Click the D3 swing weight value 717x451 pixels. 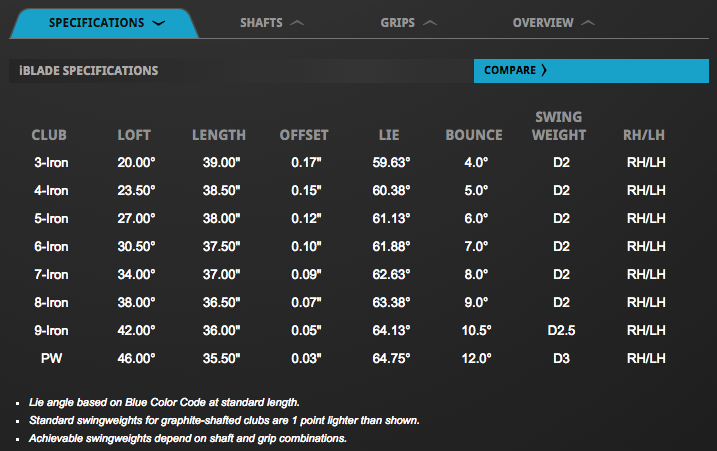pyautogui.click(x=562, y=358)
